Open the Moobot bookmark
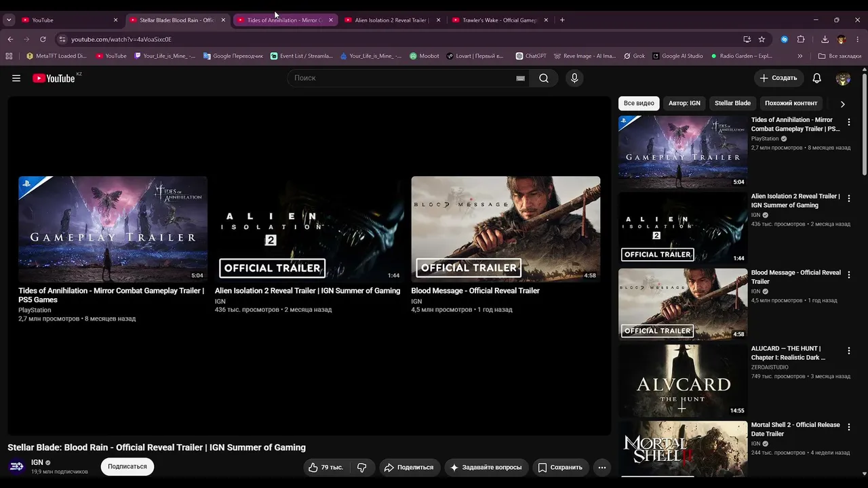868x488 pixels. pyautogui.click(x=425, y=56)
